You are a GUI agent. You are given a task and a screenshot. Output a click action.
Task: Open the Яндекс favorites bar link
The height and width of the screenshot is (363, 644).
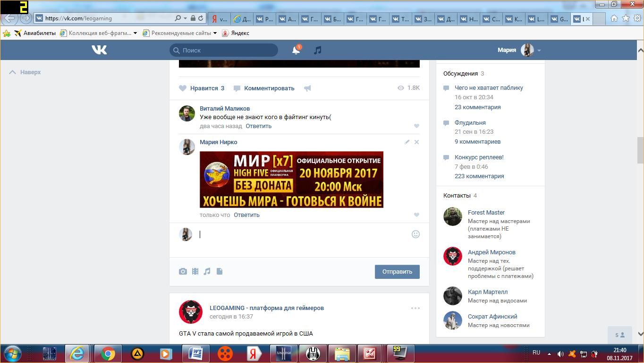click(x=236, y=33)
